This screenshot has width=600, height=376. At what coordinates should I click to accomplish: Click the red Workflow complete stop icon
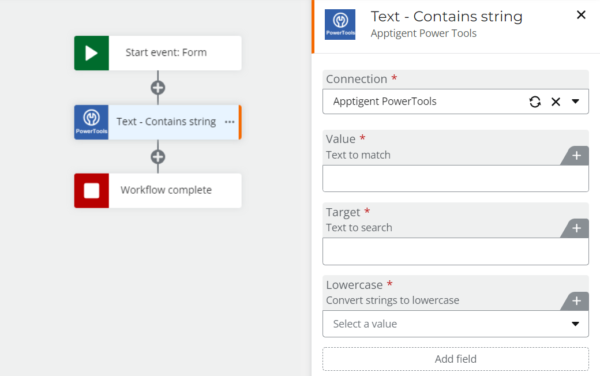pos(91,190)
